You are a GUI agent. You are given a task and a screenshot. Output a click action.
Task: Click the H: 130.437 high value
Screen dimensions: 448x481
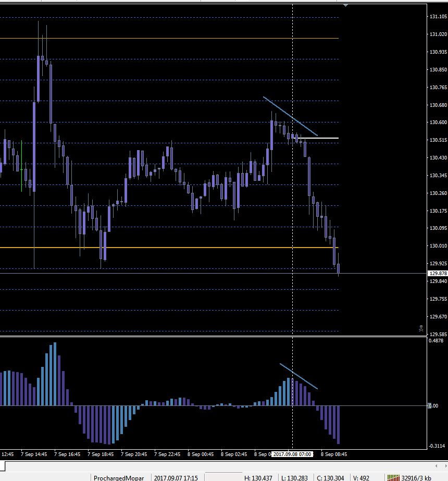point(258,478)
